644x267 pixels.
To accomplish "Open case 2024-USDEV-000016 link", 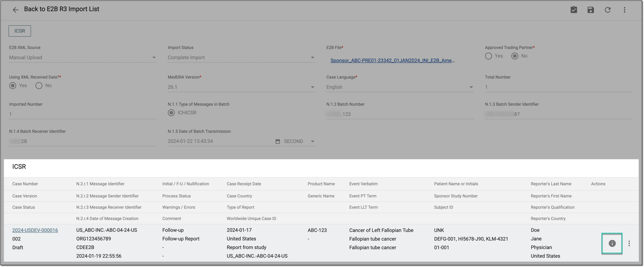I will pos(35,230).
